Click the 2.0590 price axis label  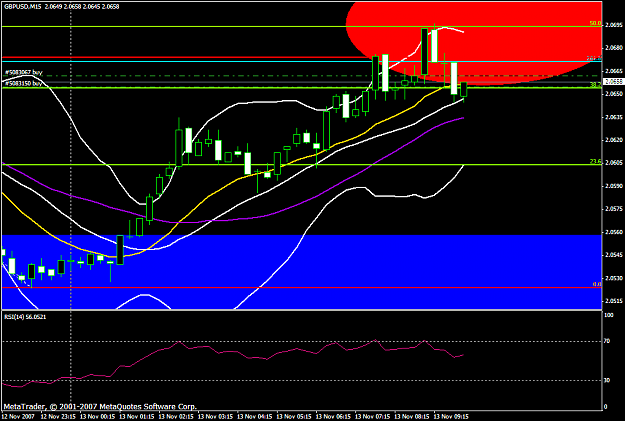pyautogui.click(x=613, y=186)
